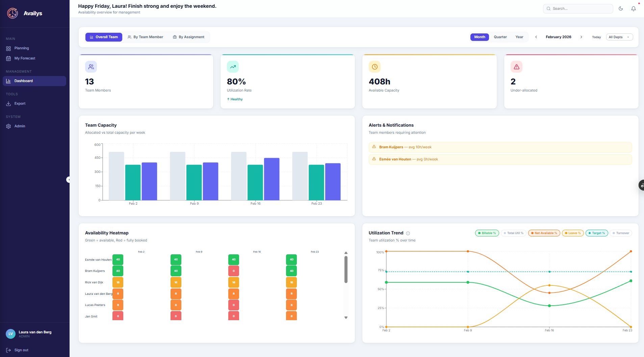644x357 pixels.
Task: Open Planning from the sidebar
Action: 21,48
